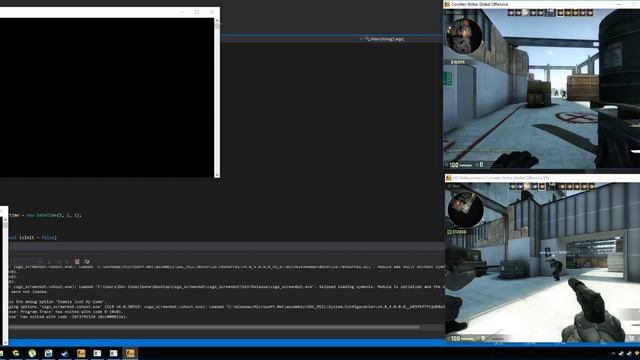Click the center round timer in top CS:GO scoreboard
Screen dimensions: 640x360
[550, 13]
